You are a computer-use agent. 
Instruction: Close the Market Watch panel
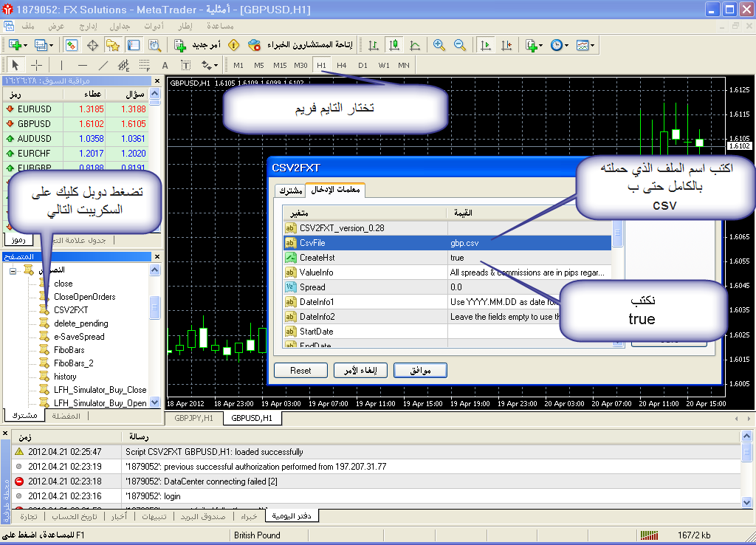(x=157, y=81)
